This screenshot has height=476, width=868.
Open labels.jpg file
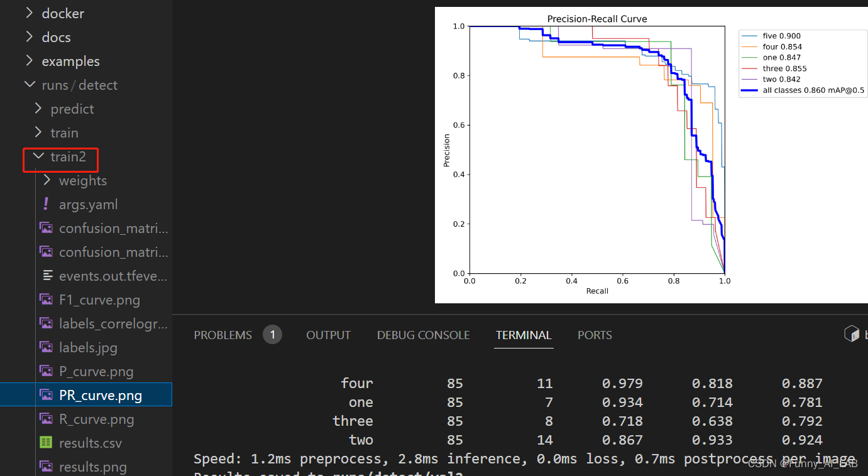(88, 347)
